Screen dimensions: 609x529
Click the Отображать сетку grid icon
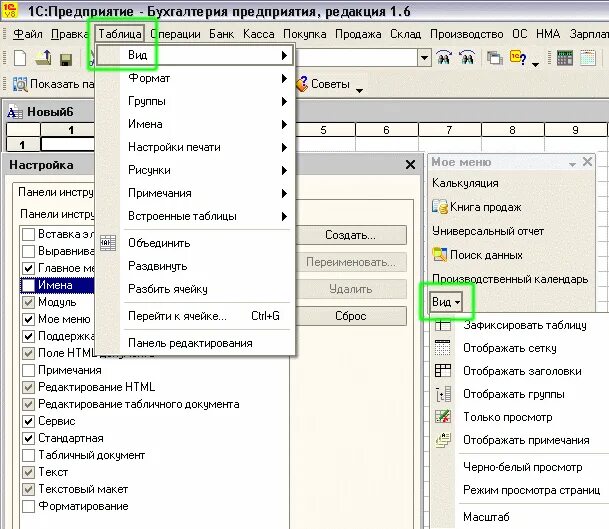coord(443,348)
